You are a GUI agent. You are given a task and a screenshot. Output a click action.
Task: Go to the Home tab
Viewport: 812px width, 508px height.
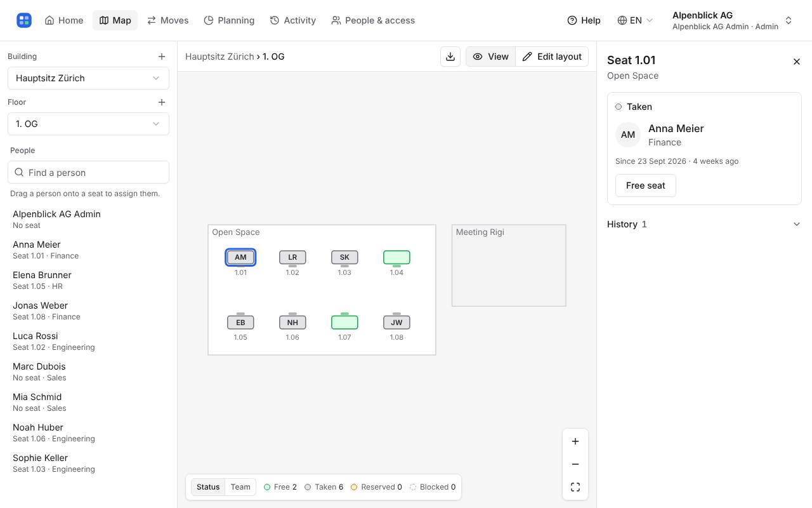tap(64, 20)
